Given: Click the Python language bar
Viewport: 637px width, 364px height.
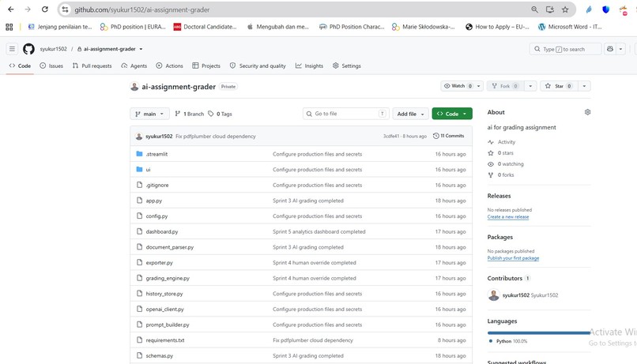Looking at the screenshot, I should tap(539, 332).
